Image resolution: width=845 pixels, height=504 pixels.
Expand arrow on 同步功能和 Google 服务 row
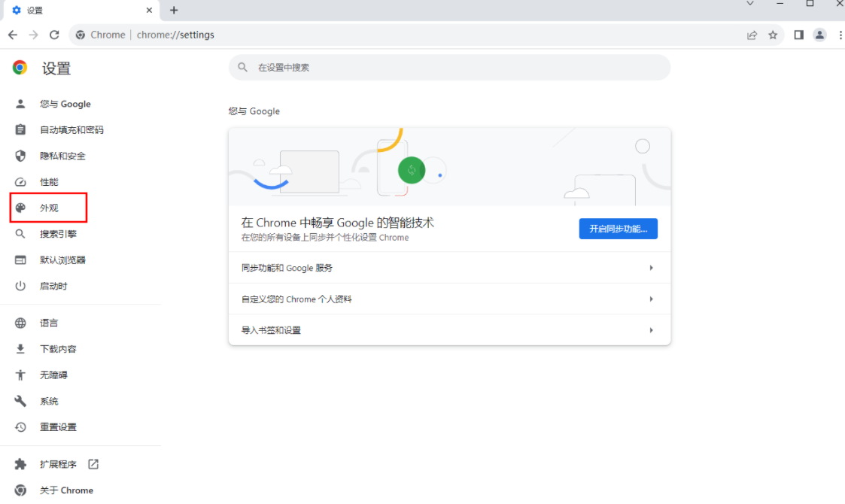651,268
